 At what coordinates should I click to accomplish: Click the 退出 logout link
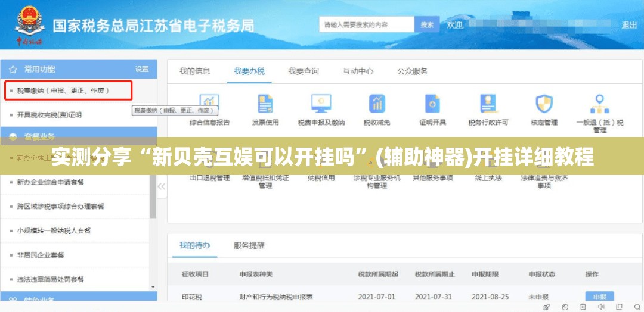pos(629,25)
